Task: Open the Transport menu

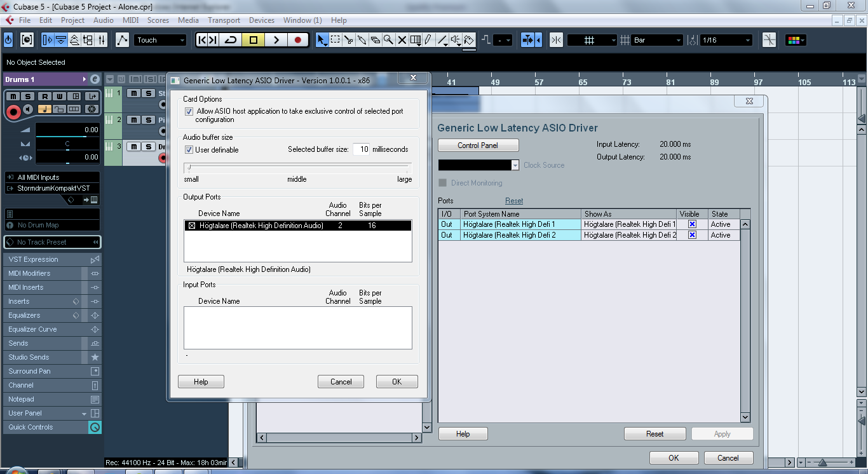Action: click(x=224, y=20)
